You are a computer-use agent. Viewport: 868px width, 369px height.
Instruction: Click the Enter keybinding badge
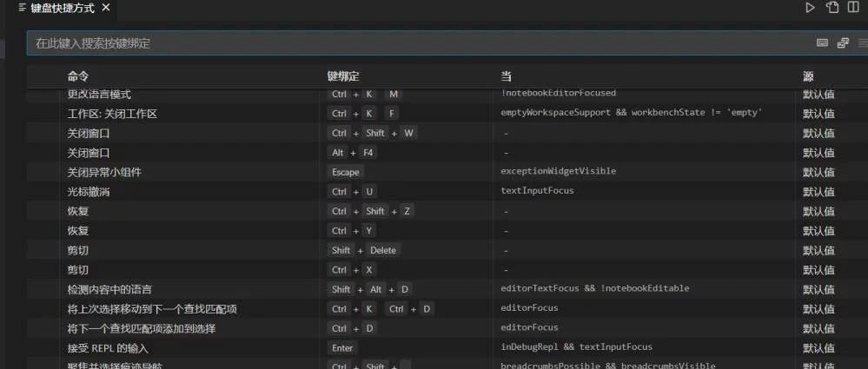click(342, 348)
